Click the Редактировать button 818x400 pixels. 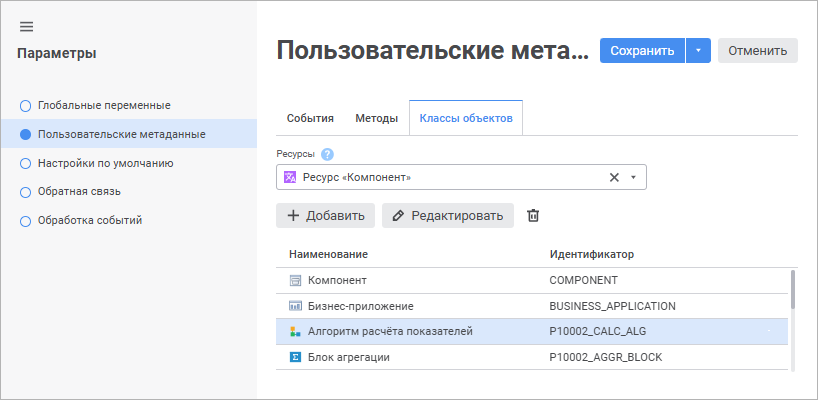point(448,215)
